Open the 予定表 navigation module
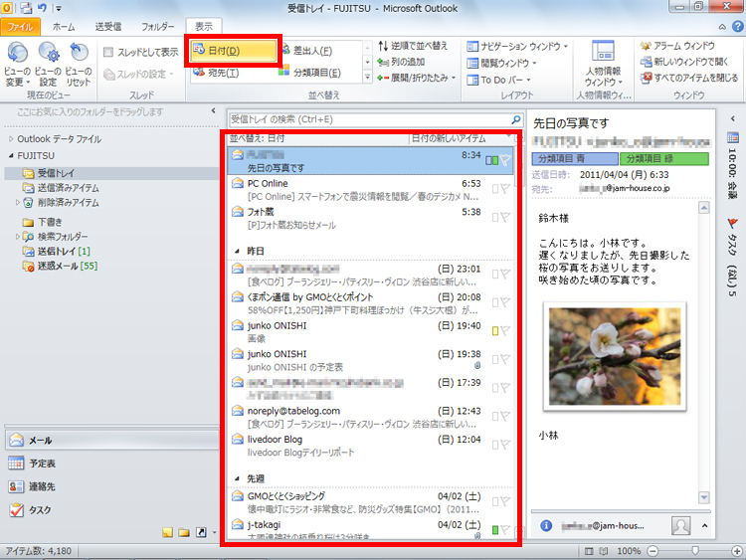The image size is (746, 560). (x=112, y=463)
